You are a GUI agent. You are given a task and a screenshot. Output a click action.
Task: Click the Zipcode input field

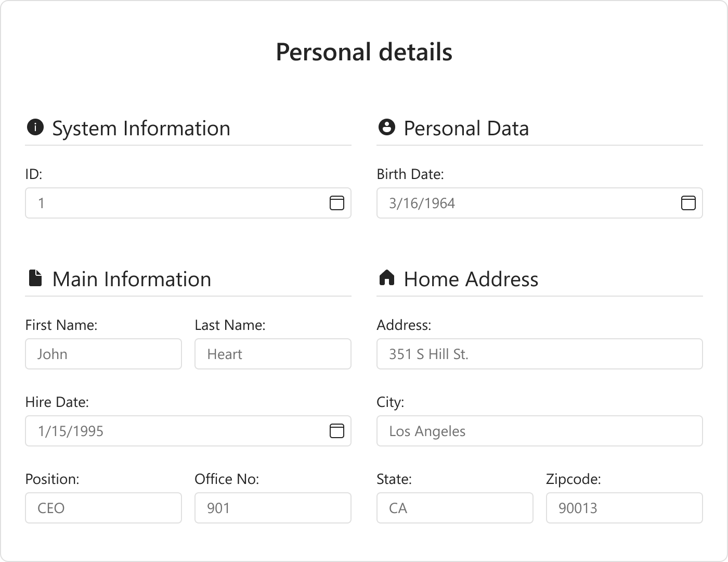pos(624,508)
